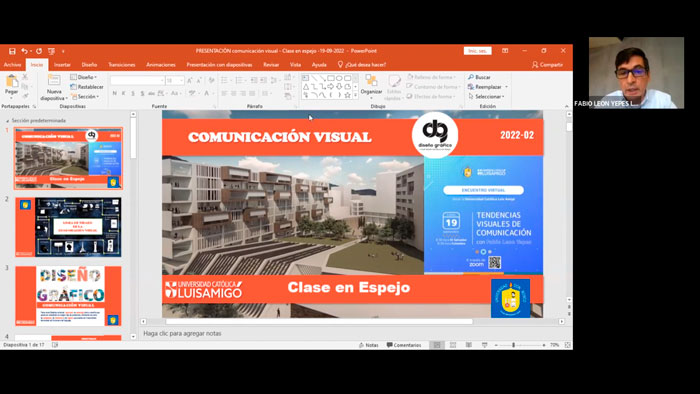Switch to the Transiciones tab

[x=121, y=65]
